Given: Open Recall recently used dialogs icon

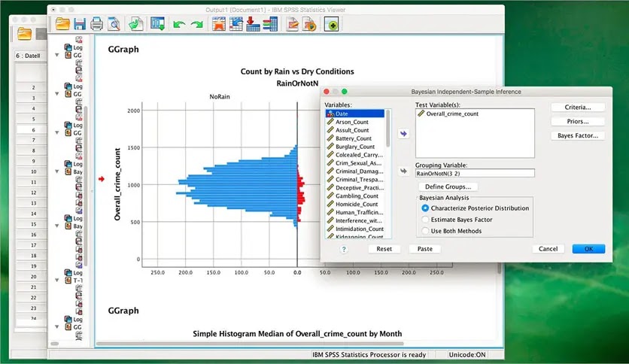Looking at the screenshot, I should click(157, 24).
